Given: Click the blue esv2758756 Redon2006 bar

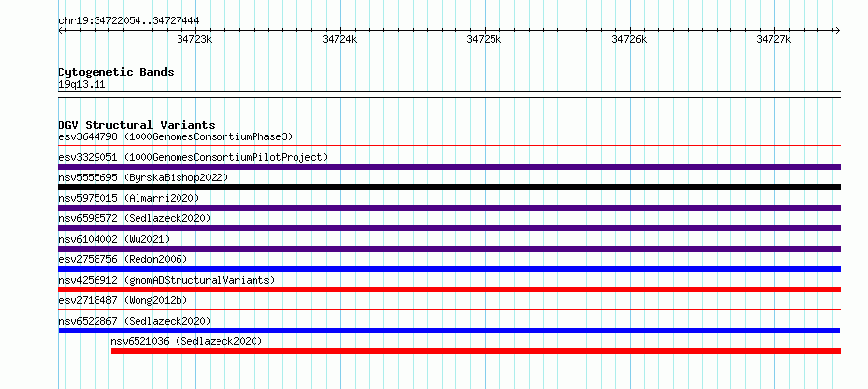Looking at the screenshot, I should [450, 269].
